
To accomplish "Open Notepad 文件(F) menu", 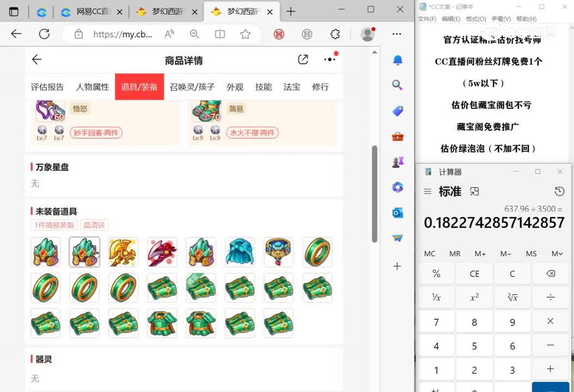I will tap(427, 19).
